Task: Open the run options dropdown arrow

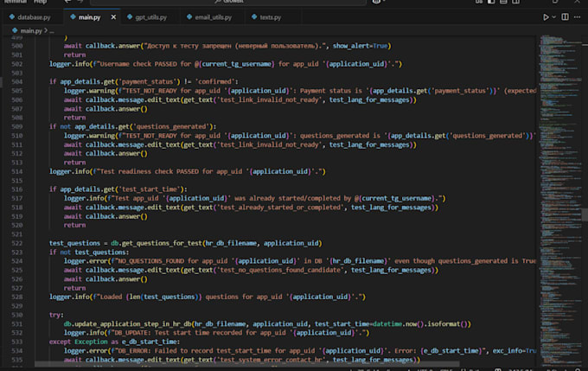Action: 556,16
